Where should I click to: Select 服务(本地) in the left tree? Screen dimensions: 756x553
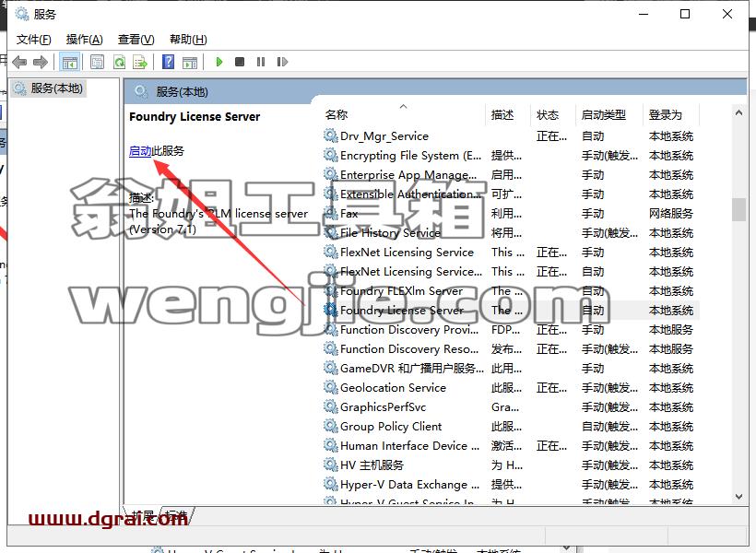56,88
